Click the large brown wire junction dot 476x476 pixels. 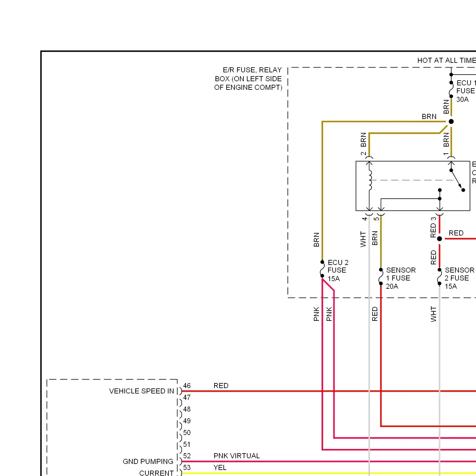click(451, 122)
